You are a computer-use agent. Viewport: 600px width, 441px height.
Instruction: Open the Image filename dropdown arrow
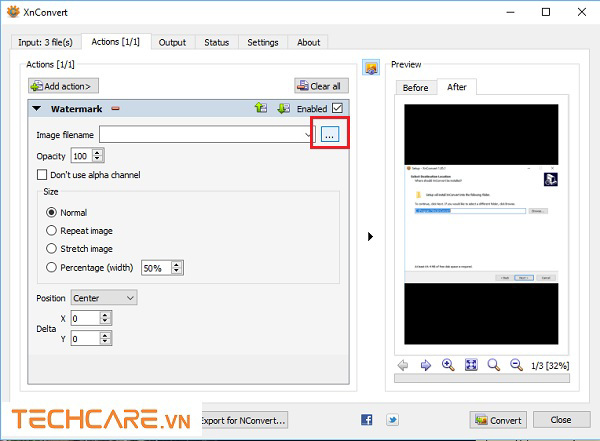click(308, 134)
